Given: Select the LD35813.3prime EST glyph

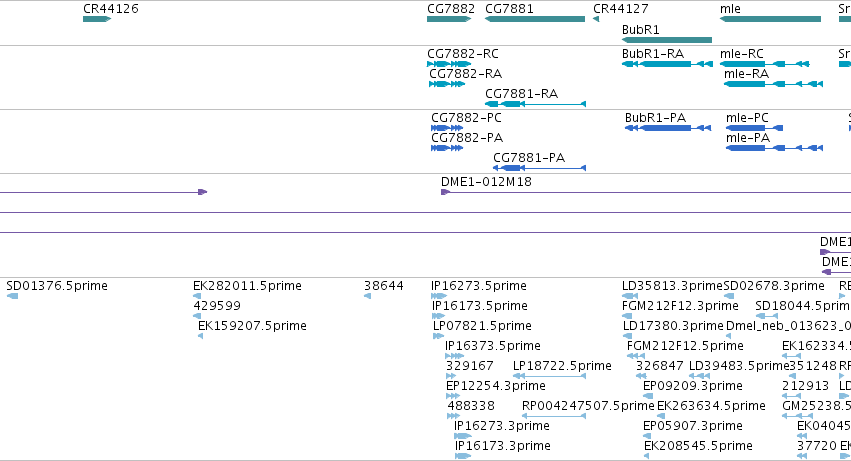Looking at the screenshot, I should [630, 296].
